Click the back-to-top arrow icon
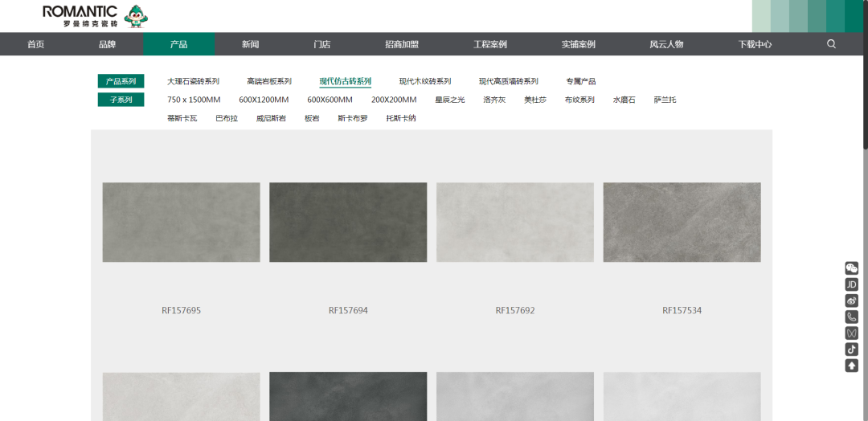The width and height of the screenshot is (868, 421). [x=852, y=366]
